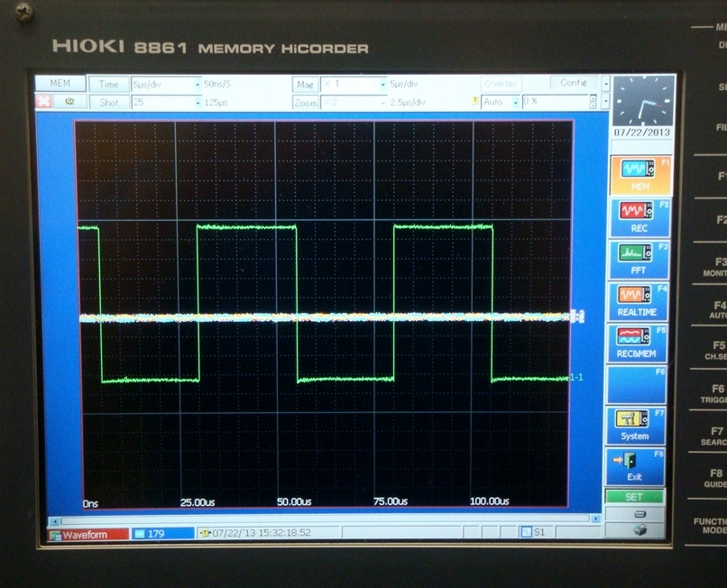Click the green SET button

[x=633, y=497]
